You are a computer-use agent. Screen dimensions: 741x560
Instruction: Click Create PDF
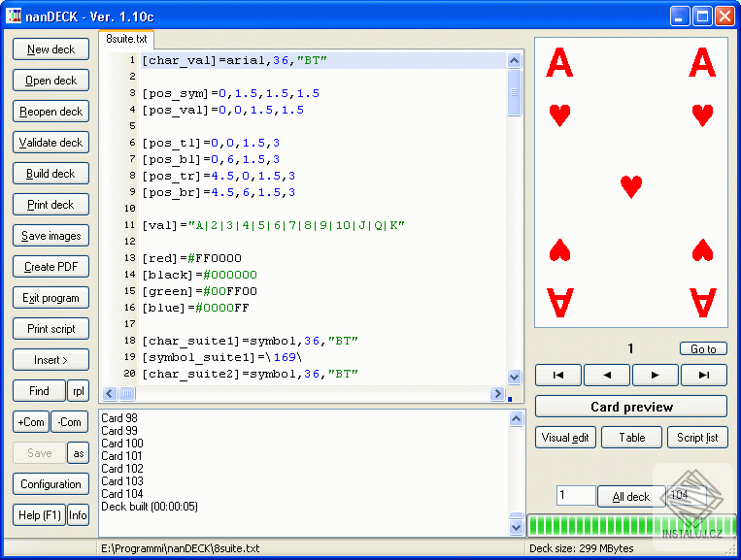click(51, 267)
